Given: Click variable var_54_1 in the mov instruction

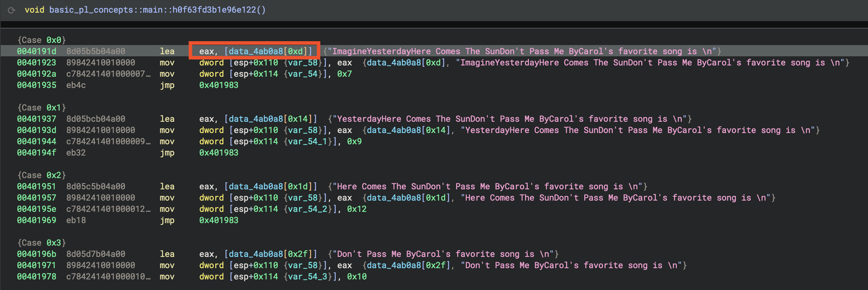Looking at the screenshot, I should pyautogui.click(x=308, y=141).
